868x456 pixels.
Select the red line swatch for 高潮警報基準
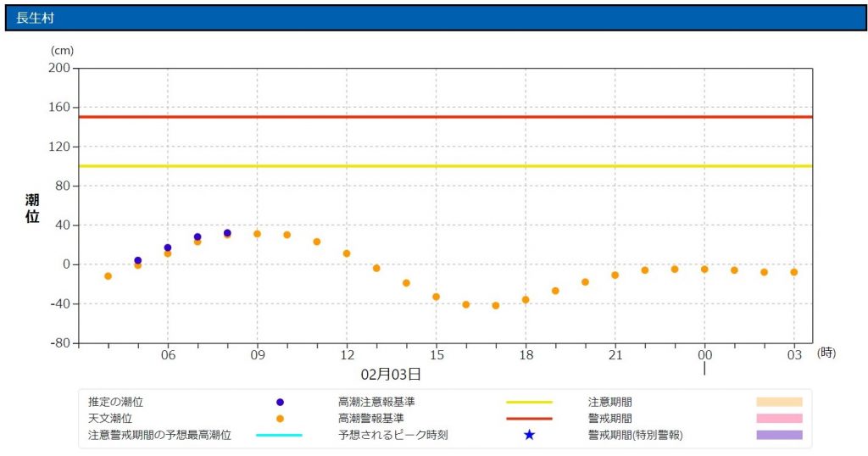[x=529, y=419]
